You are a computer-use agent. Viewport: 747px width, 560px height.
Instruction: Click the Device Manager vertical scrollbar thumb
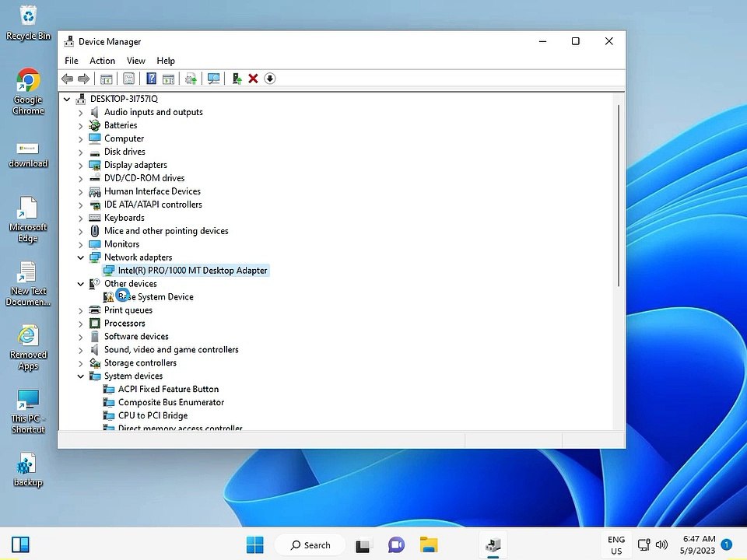tap(619, 195)
